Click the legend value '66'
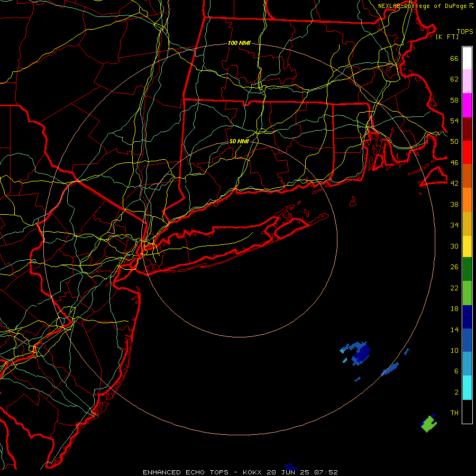This screenshot has width=476, height=476. coord(454,58)
